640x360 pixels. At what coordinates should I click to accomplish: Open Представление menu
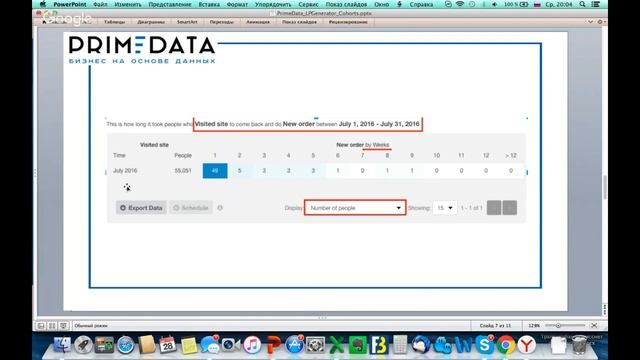[x=170, y=4]
